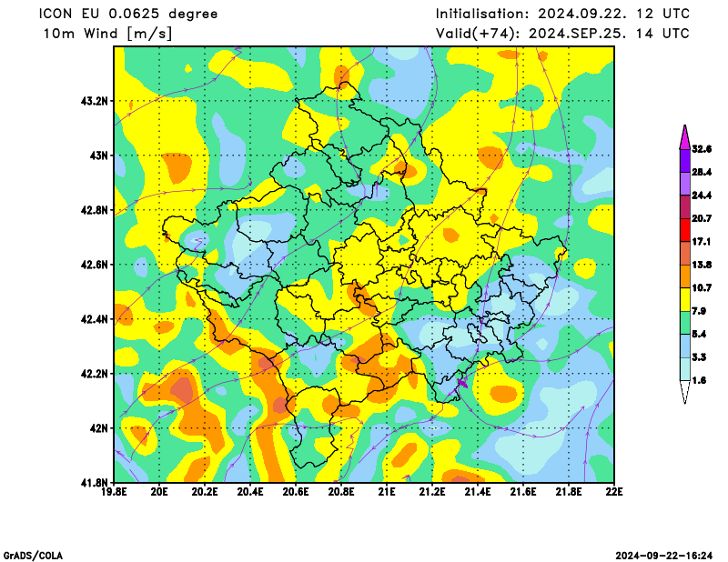
Task: Click the 41.8N latitude label
Action: [x=95, y=483]
